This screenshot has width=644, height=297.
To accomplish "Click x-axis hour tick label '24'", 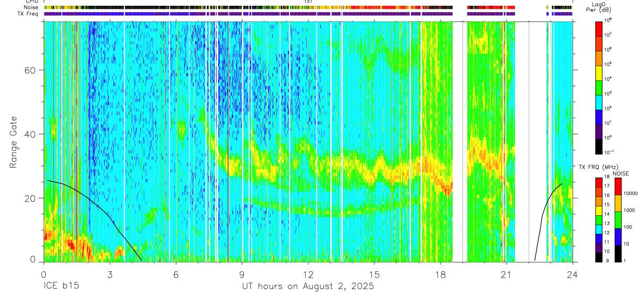I will (x=572, y=274).
